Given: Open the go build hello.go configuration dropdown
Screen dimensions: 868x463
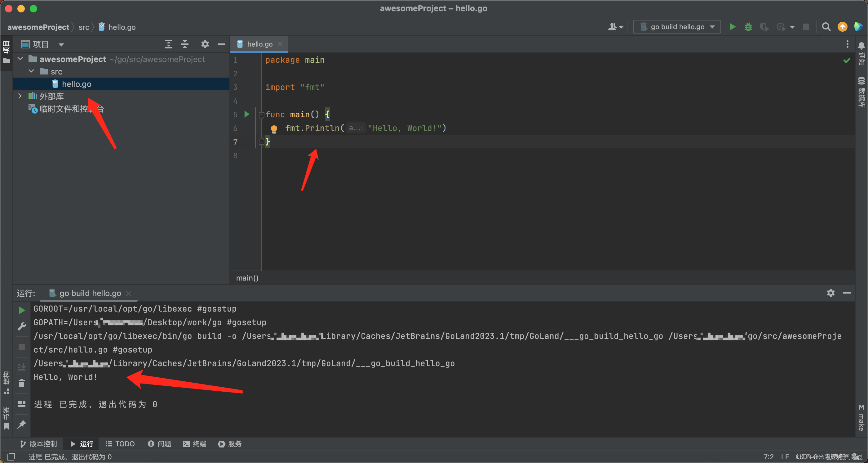Looking at the screenshot, I should pos(677,27).
